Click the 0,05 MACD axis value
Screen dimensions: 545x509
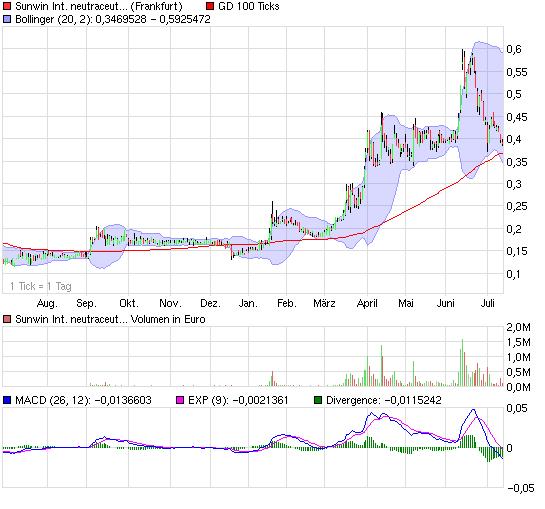point(517,408)
